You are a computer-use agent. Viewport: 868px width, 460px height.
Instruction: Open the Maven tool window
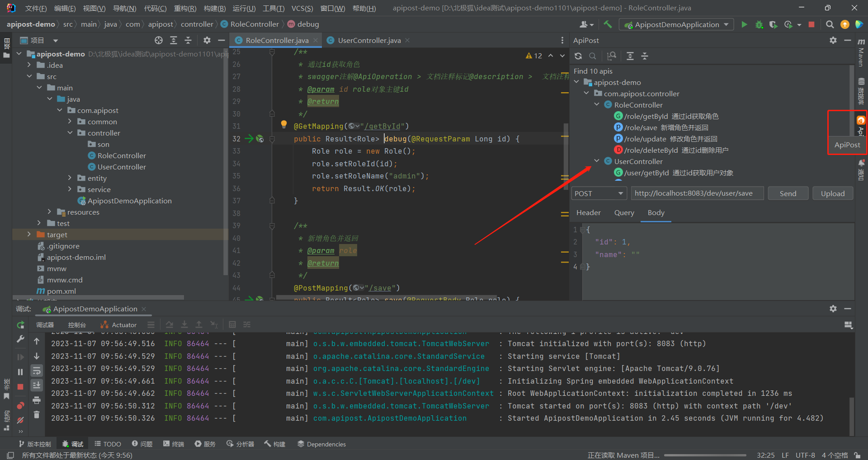click(861, 52)
